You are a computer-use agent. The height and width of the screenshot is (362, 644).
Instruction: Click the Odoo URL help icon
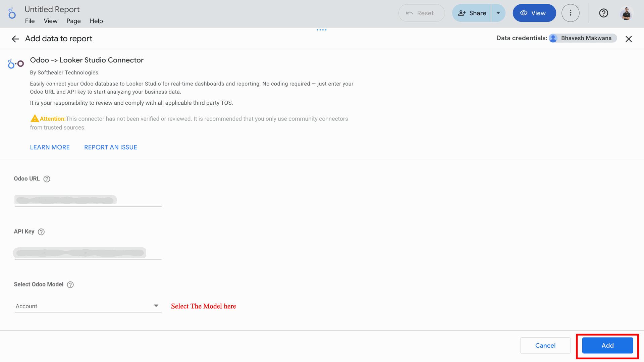point(47,179)
